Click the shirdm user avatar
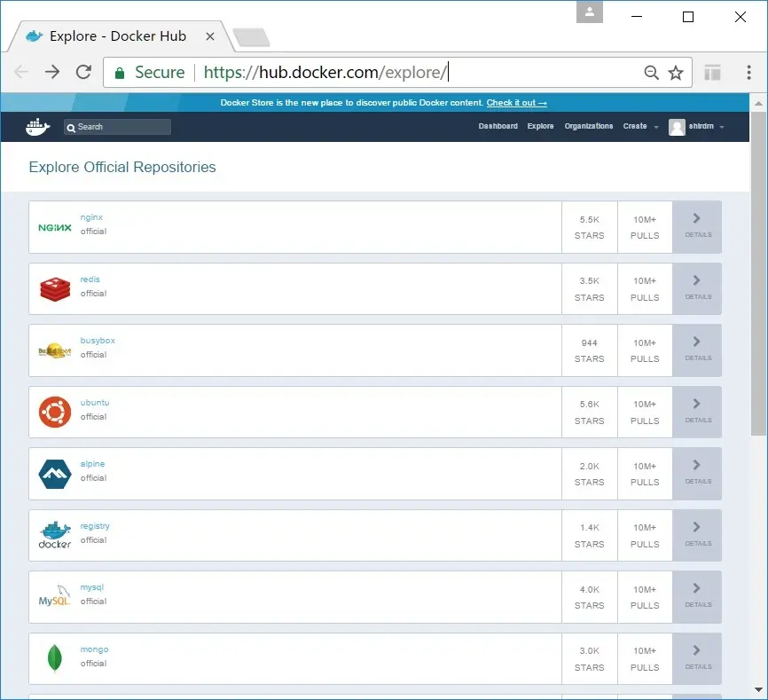The width and height of the screenshot is (768, 700). point(677,127)
